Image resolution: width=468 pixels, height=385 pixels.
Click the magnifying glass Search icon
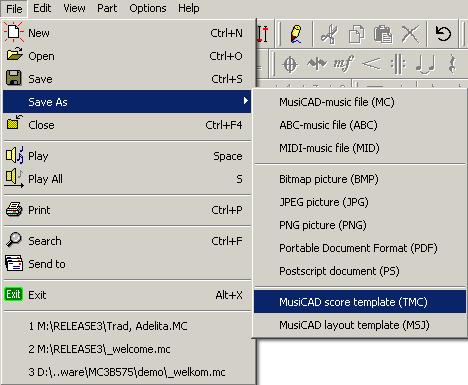click(x=14, y=240)
